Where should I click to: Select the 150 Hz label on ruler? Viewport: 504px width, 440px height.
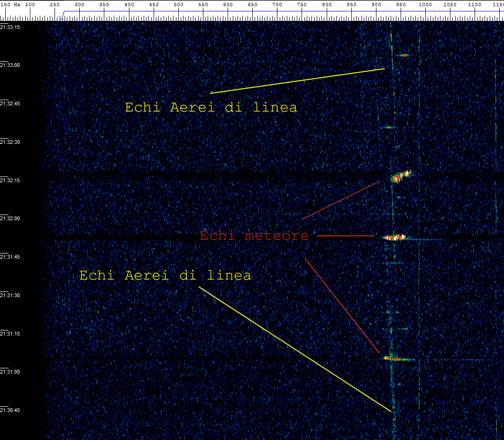[10, 5]
